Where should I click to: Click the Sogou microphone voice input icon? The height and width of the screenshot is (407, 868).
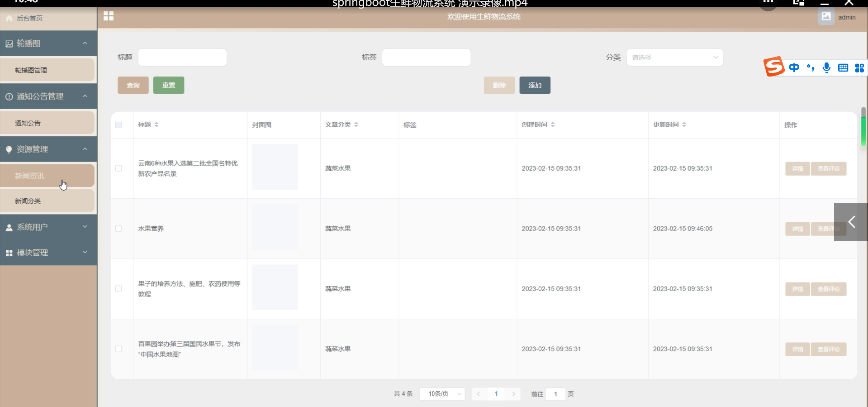(826, 68)
